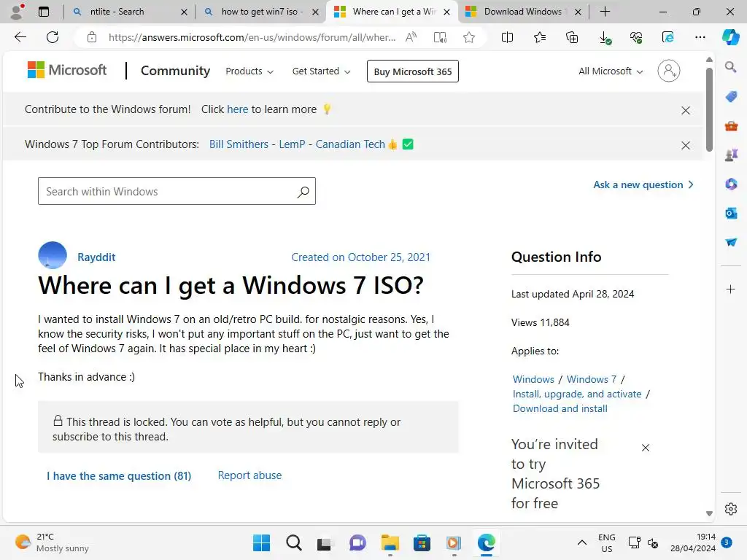
Task: Add this page to favorites star
Action: (469, 37)
